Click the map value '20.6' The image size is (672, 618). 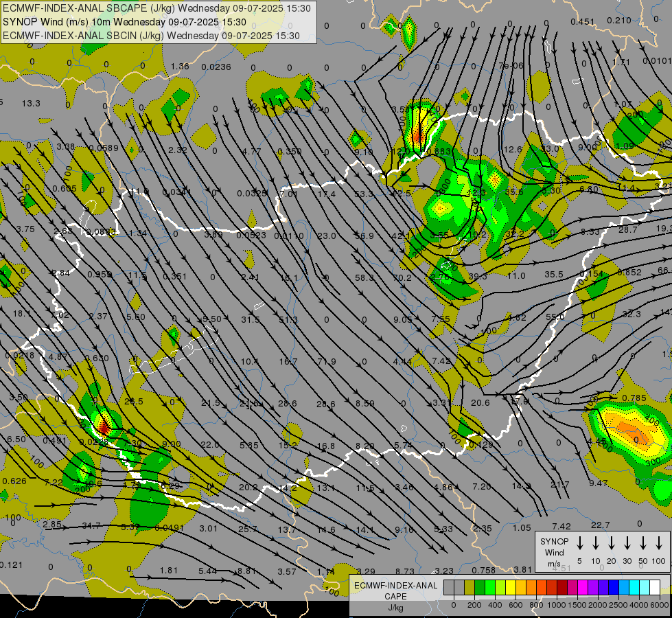(x=480, y=402)
